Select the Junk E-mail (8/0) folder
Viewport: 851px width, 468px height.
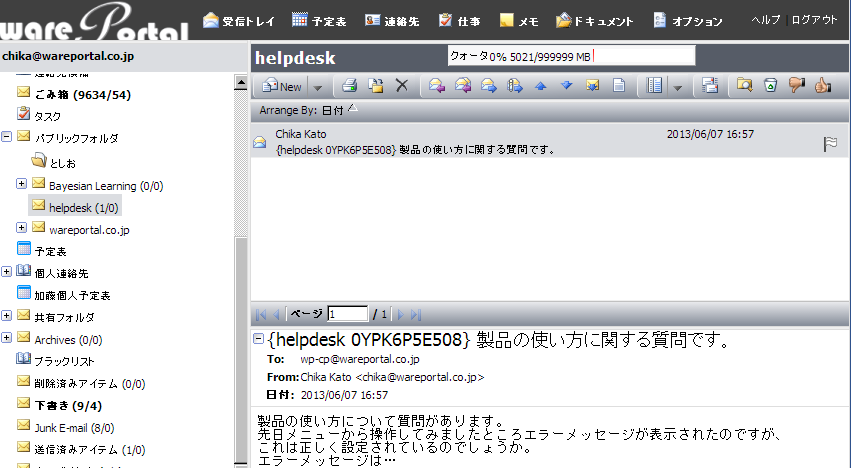tap(74, 428)
